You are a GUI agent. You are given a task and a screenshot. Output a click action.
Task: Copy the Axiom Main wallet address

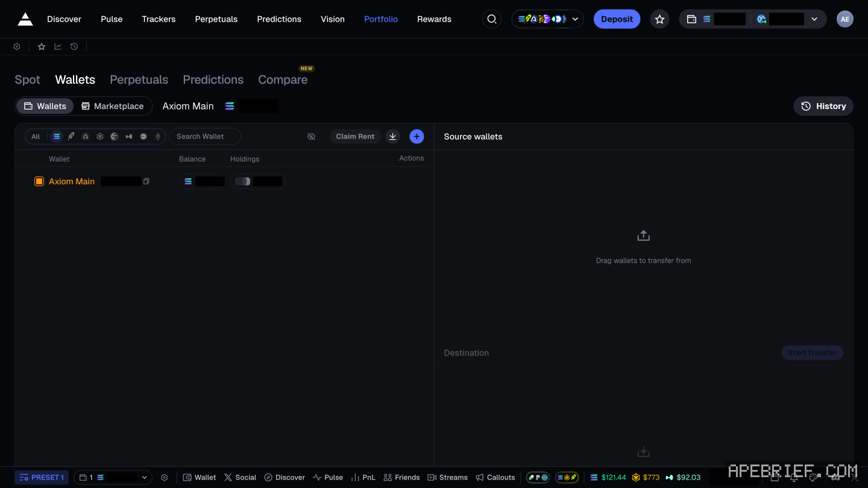click(x=146, y=181)
